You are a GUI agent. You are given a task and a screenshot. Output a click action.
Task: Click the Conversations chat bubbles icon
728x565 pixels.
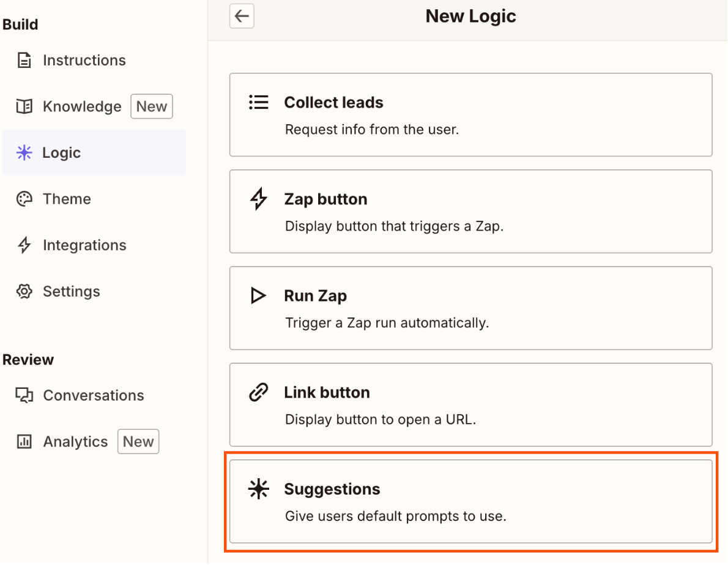[x=24, y=396]
